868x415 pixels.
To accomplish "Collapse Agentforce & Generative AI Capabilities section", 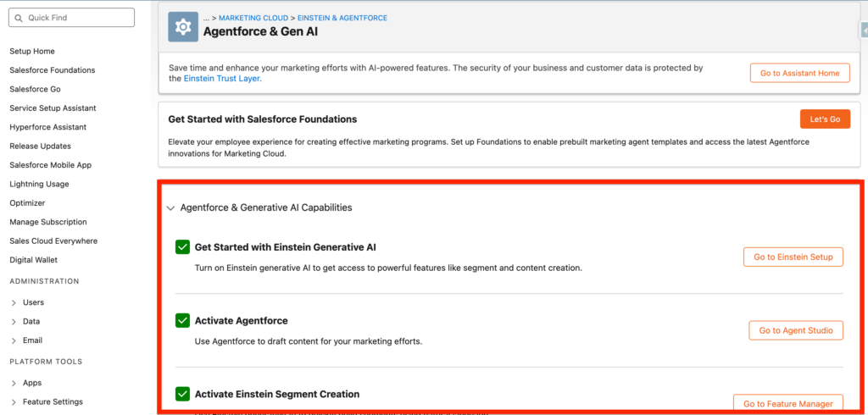I will (171, 207).
